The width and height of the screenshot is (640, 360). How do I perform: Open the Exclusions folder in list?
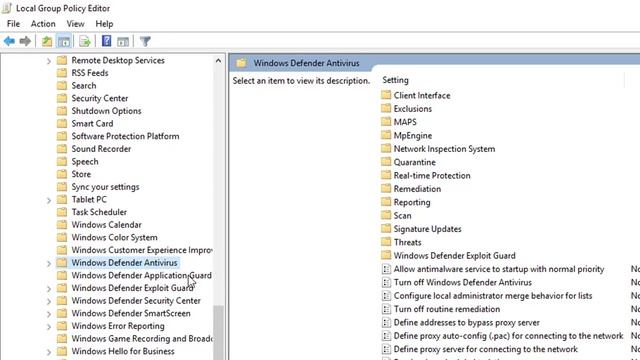tap(412, 109)
